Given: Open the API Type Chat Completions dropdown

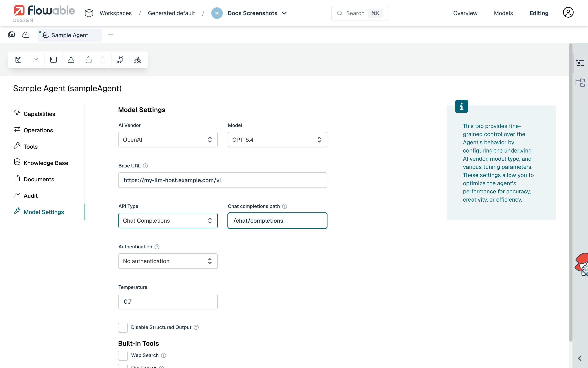Looking at the screenshot, I should [168, 221].
